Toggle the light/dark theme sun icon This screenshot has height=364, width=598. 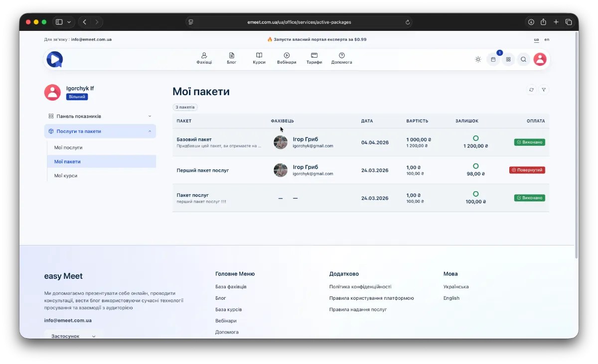click(478, 59)
